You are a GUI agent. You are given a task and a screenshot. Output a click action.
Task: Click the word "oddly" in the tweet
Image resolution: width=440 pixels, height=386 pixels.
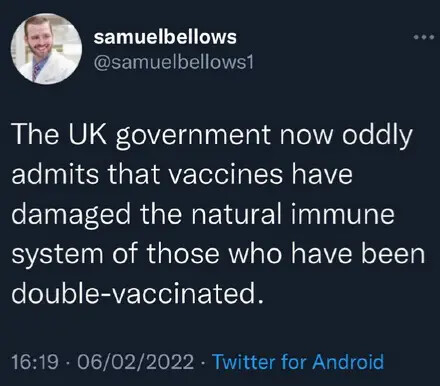pos(378,136)
